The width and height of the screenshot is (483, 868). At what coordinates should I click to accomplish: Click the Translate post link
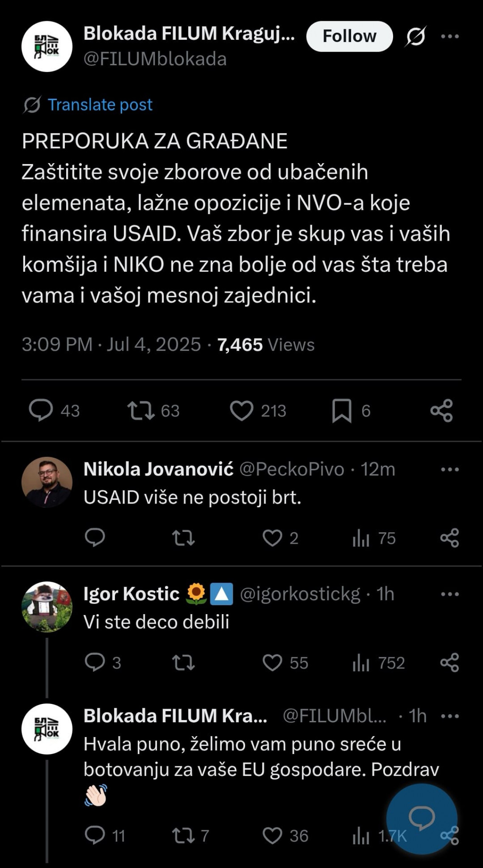pos(100,105)
